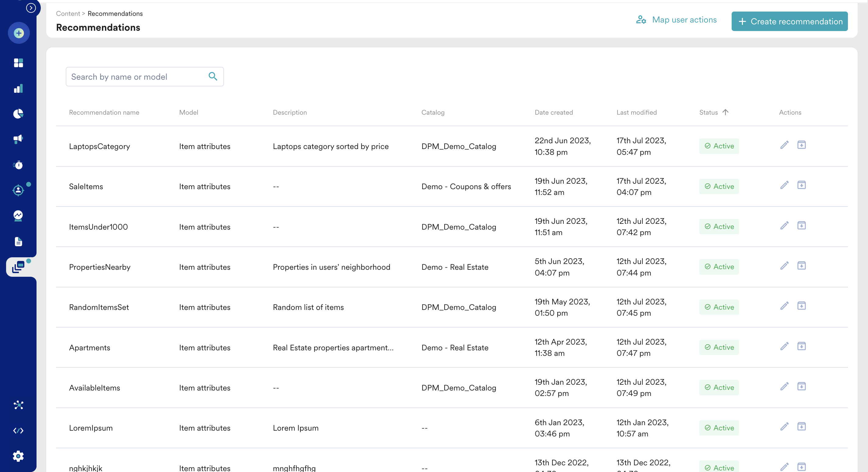
Task: Open the pie chart icon in the sidebar
Action: click(19, 114)
